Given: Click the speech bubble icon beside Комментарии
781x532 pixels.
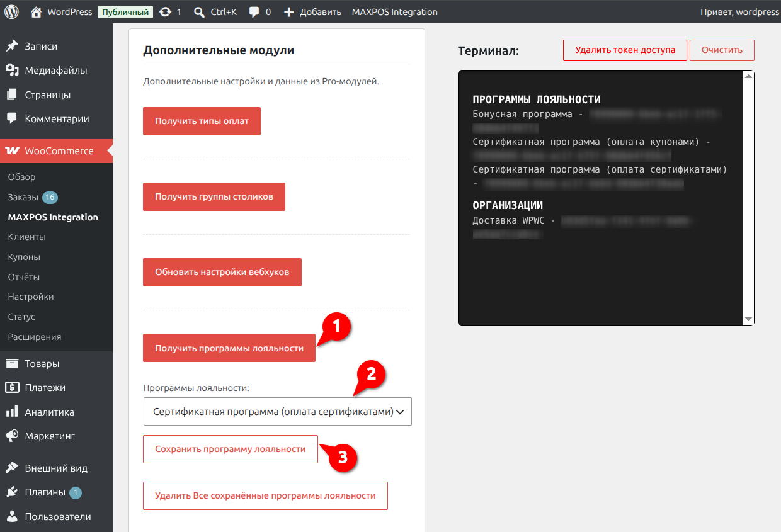Looking at the screenshot, I should pos(12,118).
